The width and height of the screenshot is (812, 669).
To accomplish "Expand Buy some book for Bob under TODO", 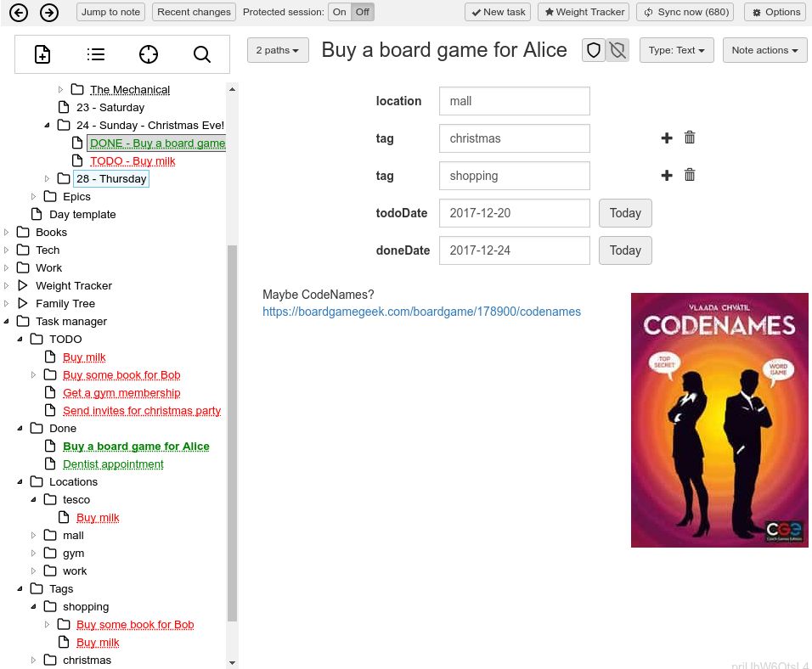I will click(x=33, y=375).
